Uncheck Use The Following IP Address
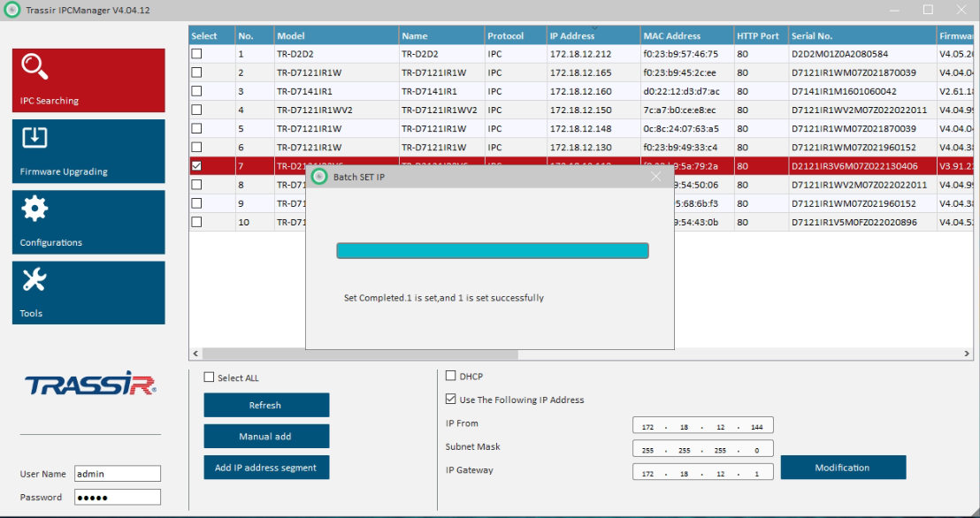 pos(450,399)
